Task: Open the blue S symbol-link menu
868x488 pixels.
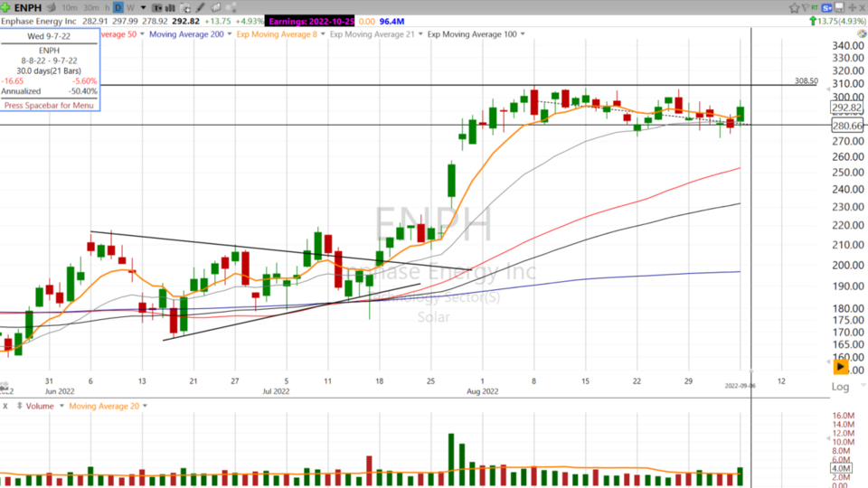Action: point(826,8)
